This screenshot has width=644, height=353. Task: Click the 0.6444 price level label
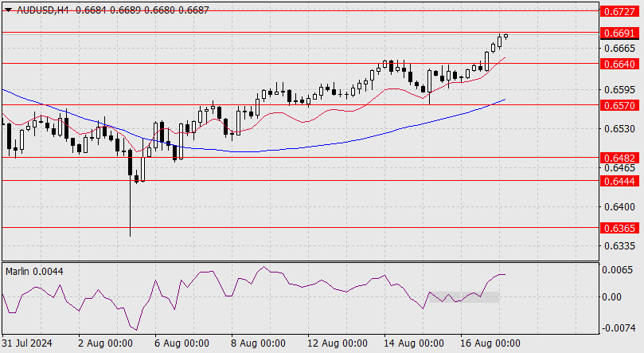point(620,181)
